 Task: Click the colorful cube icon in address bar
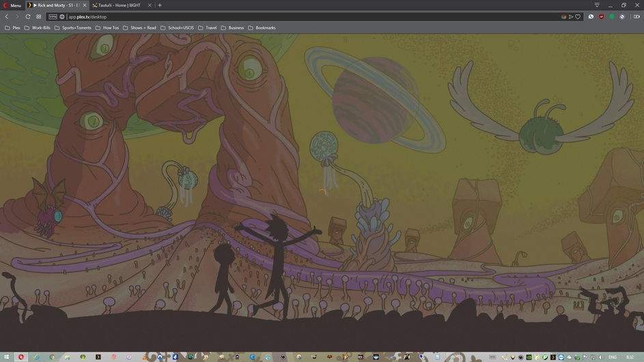point(563,17)
